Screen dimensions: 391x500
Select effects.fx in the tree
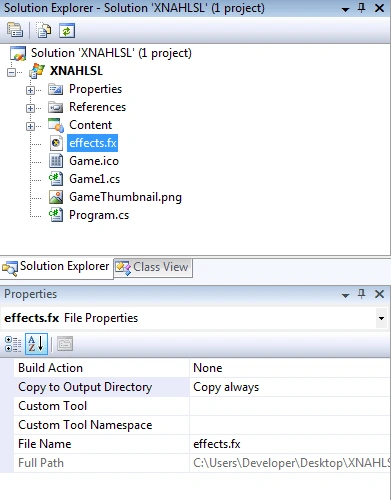[x=92, y=143]
